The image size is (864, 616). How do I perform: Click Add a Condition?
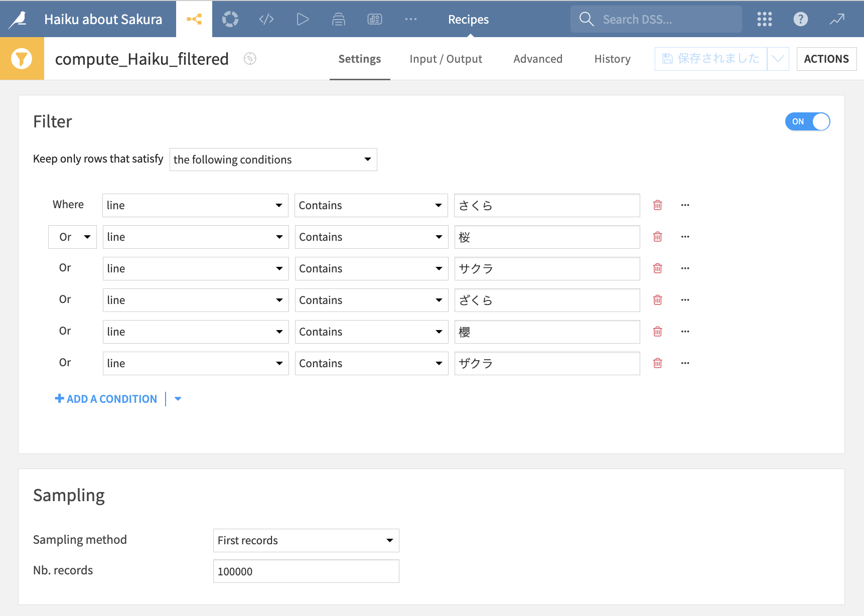point(106,399)
